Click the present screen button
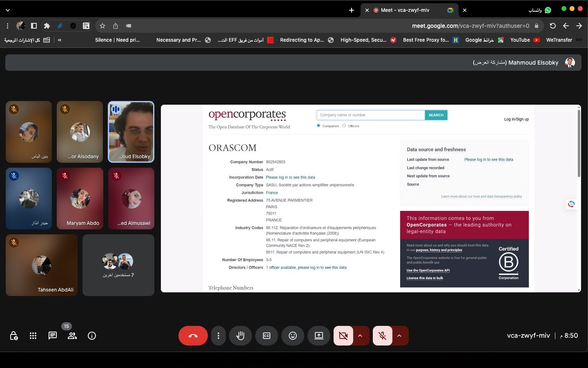The image size is (588, 368). [319, 336]
